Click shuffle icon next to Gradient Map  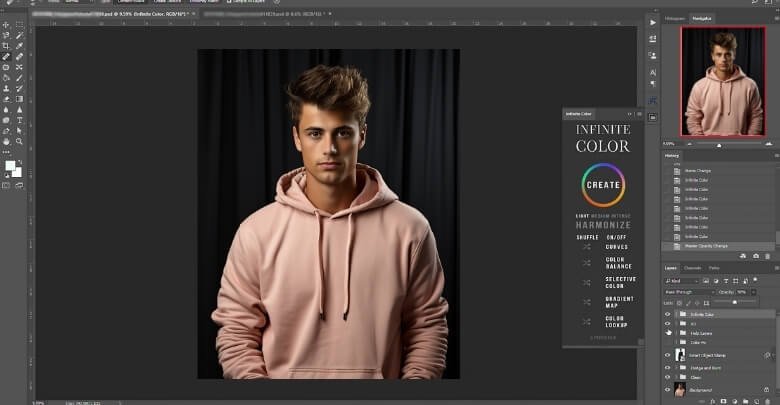tap(587, 302)
